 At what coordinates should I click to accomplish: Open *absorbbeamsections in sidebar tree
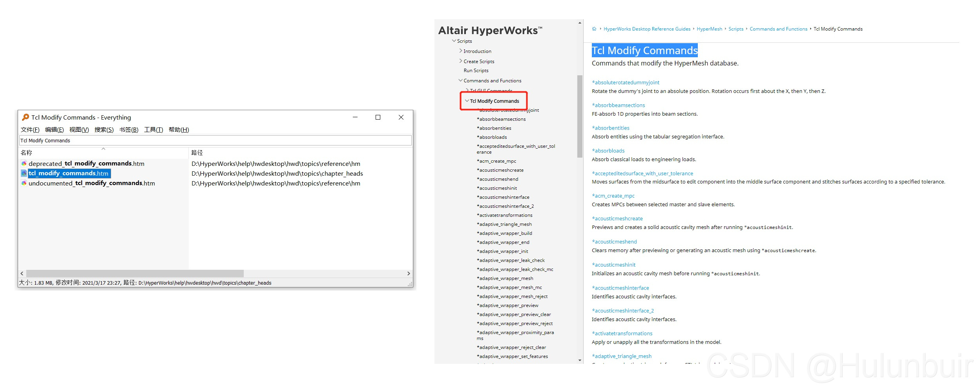coord(501,119)
